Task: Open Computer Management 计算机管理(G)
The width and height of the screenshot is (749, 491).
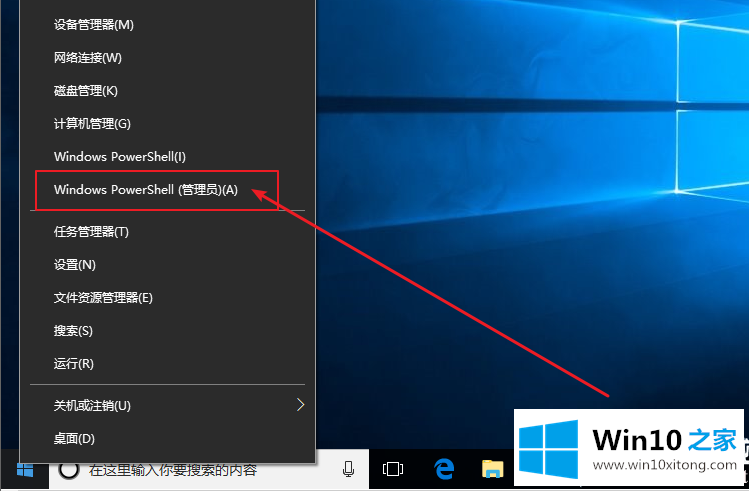Action: 167,124
